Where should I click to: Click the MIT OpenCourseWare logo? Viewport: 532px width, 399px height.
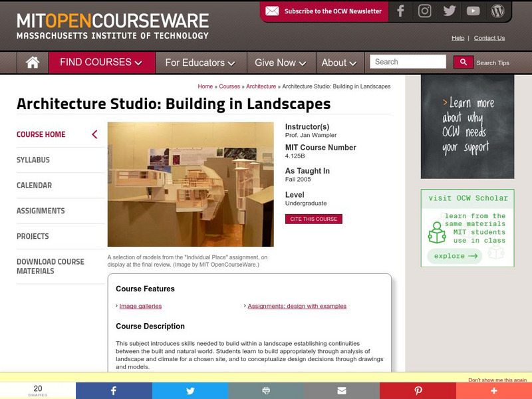(x=112, y=26)
